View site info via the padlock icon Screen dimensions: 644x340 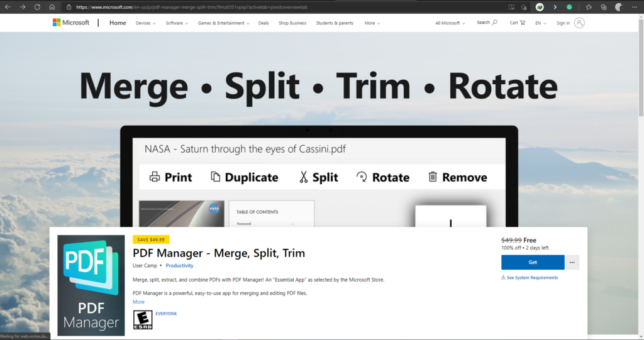pos(69,7)
